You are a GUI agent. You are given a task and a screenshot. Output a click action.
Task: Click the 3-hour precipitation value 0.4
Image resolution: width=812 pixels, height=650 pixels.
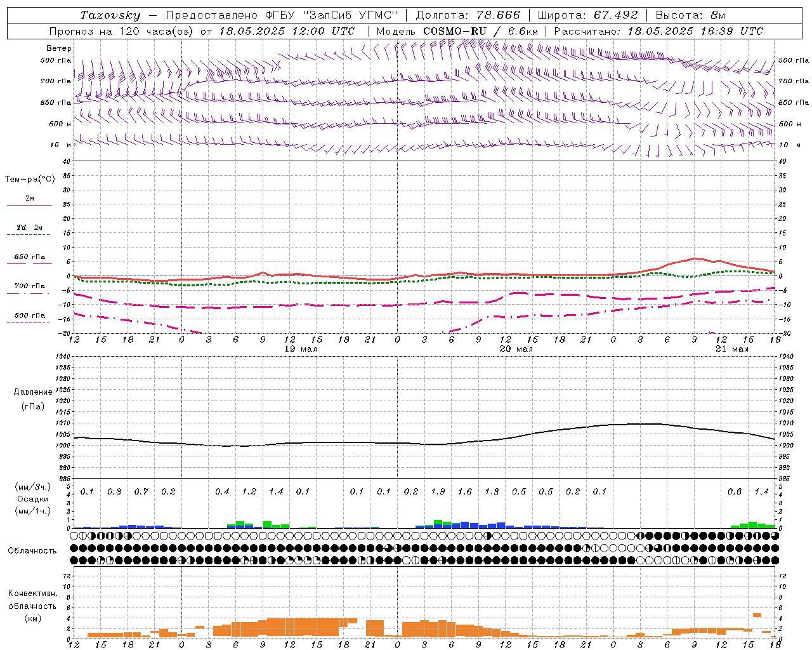pyautogui.click(x=222, y=492)
